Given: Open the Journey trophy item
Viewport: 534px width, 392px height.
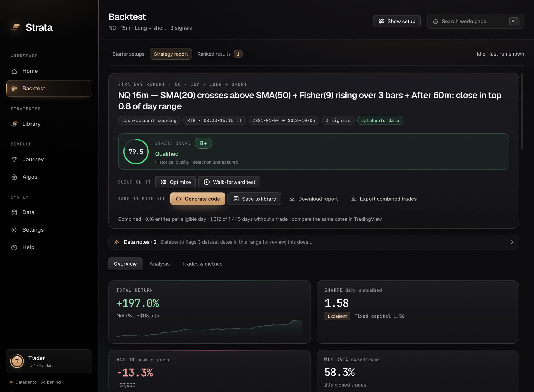Looking at the screenshot, I should click(x=49, y=159).
